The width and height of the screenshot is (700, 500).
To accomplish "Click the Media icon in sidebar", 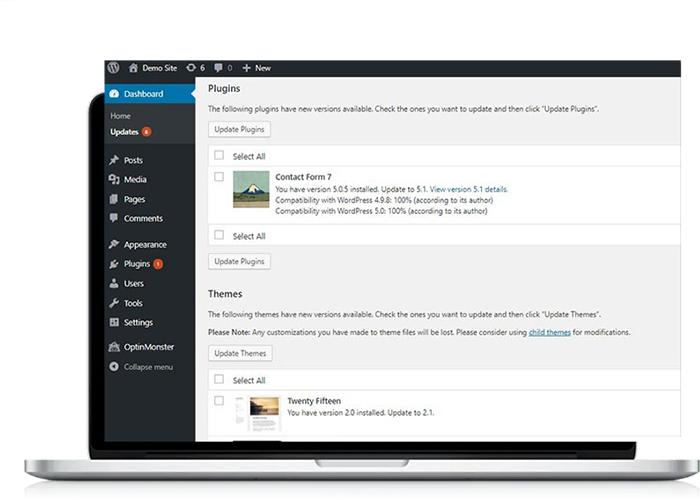I will (114, 179).
